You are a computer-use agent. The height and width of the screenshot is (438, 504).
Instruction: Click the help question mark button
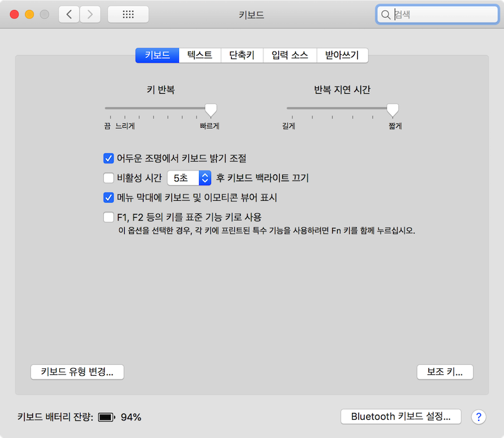click(x=478, y=417)
